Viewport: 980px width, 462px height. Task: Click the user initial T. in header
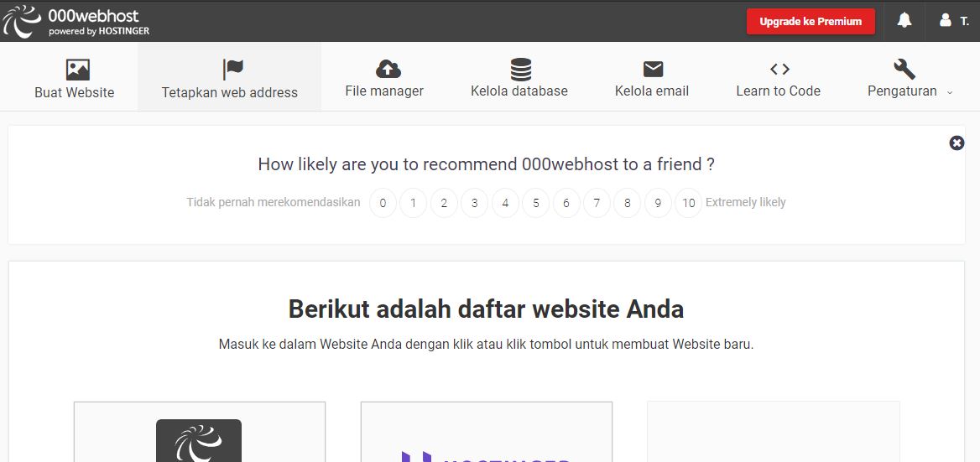[x=965, y=21]
